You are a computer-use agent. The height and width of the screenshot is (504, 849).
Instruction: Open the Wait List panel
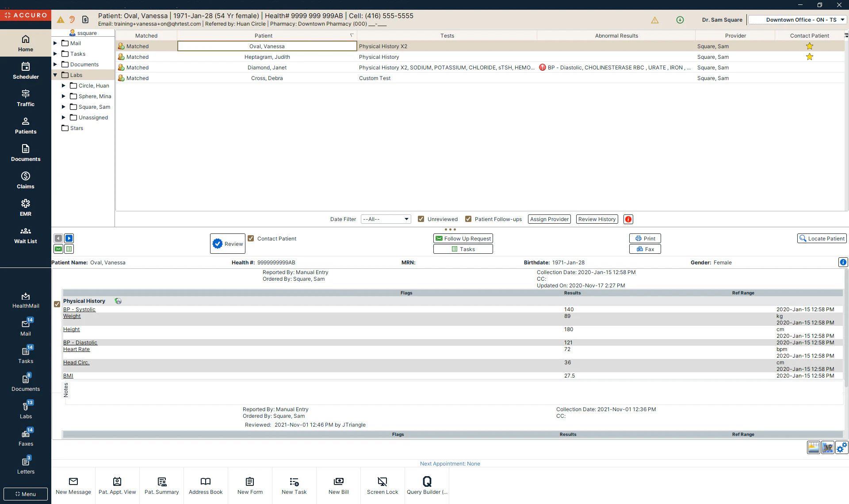[x=25, y=235]
